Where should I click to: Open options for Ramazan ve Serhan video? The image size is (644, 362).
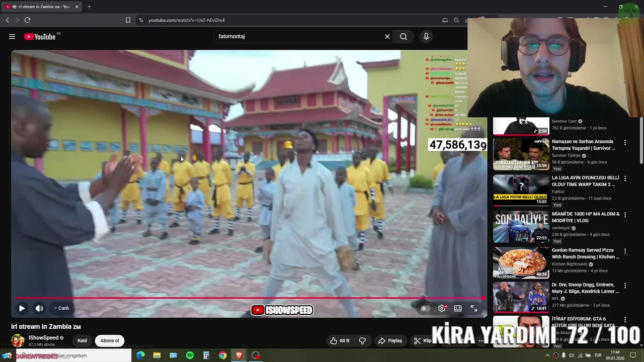click(625, 142)
